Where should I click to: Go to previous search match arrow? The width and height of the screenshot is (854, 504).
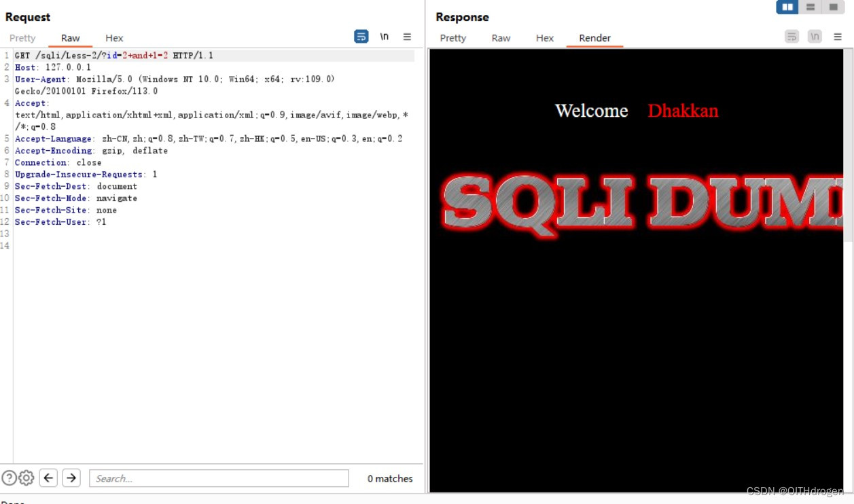(x=48, y=478)
